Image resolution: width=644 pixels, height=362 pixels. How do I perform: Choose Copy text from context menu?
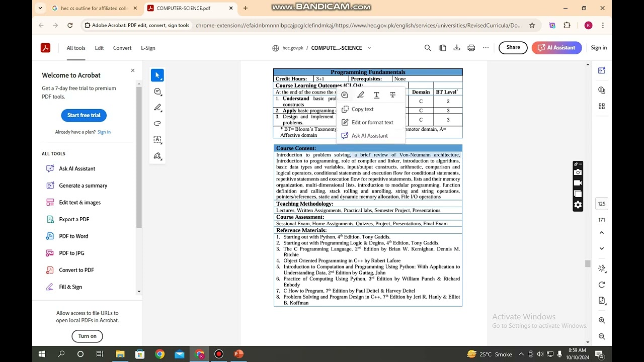[370, 109]
